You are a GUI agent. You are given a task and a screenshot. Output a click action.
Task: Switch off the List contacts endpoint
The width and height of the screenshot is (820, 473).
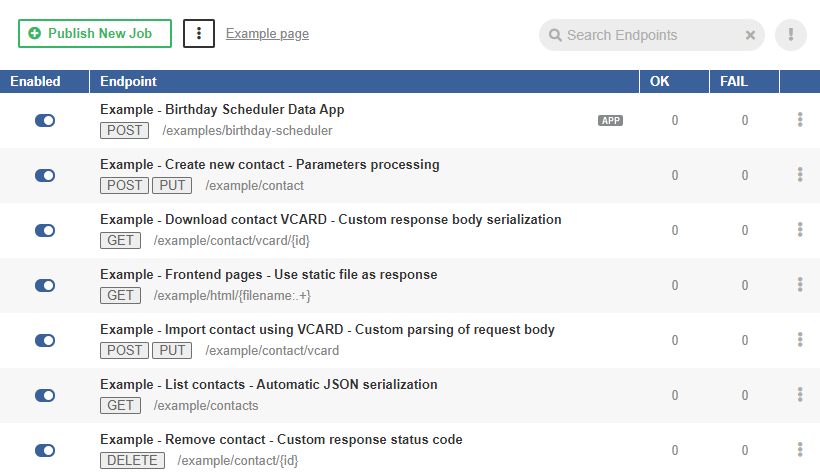[x=45, y=395]
